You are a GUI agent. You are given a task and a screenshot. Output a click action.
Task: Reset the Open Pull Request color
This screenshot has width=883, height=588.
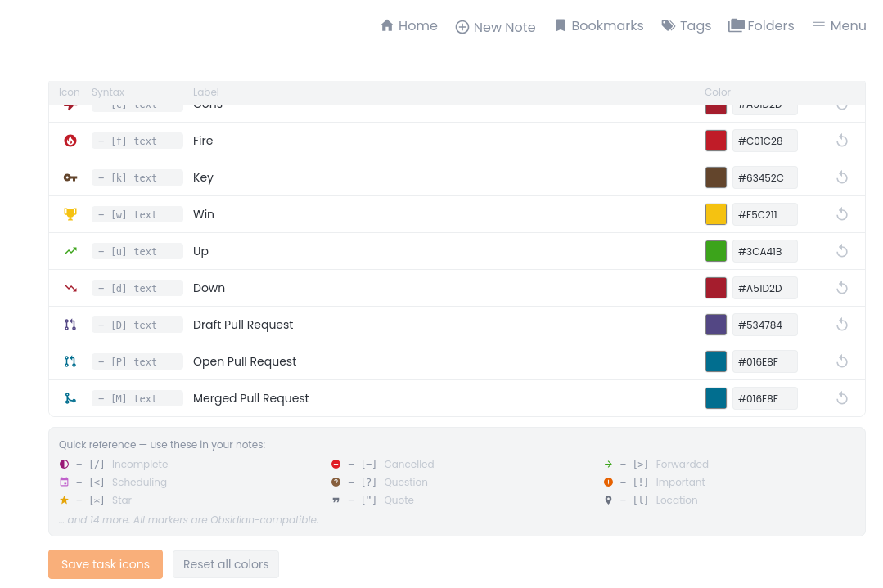(x=842, y=361)
